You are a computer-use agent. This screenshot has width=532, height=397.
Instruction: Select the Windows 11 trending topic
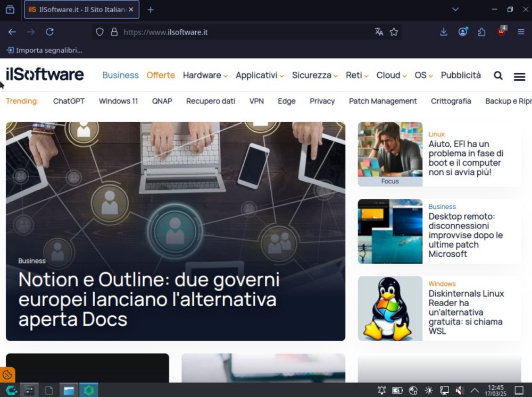pyautogui.click(x=119, y=101)
